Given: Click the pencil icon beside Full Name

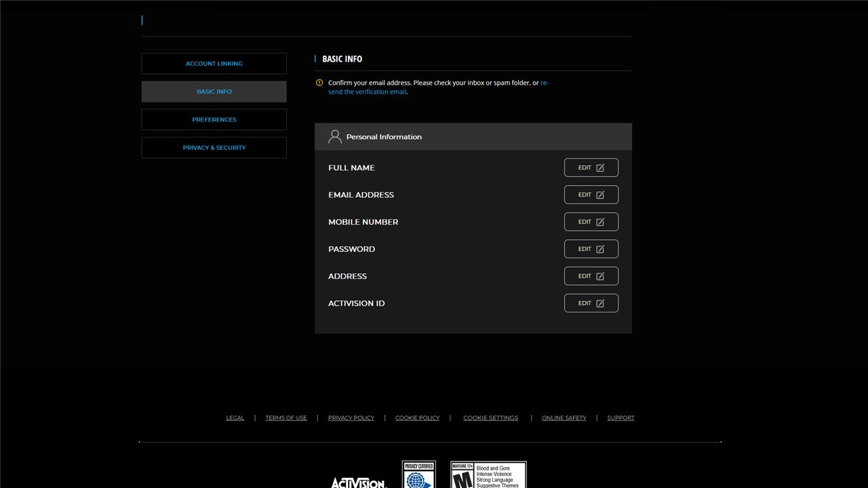Looking at the screenshot, I should click(600, 168).
